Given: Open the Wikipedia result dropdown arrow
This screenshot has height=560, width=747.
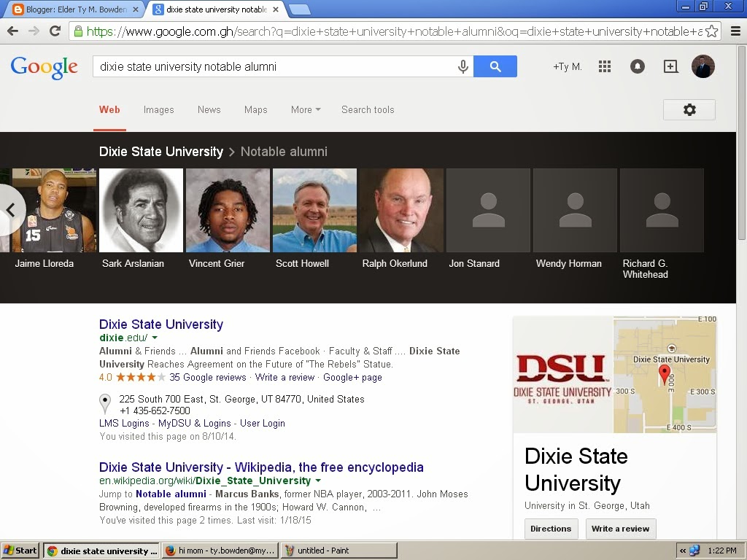Looking at the screenshot, I should pyautogui.click(x=318, y=481).
